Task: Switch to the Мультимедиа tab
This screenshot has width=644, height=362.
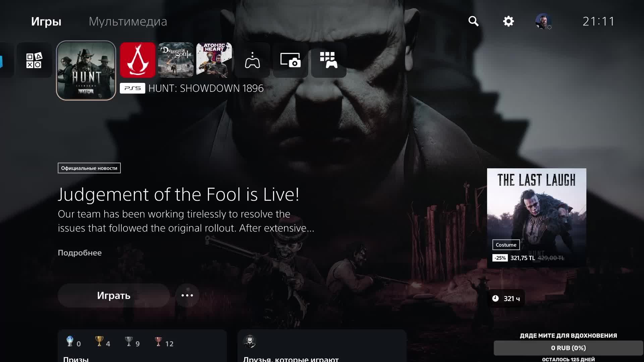Action: click(x=128, y=21)
